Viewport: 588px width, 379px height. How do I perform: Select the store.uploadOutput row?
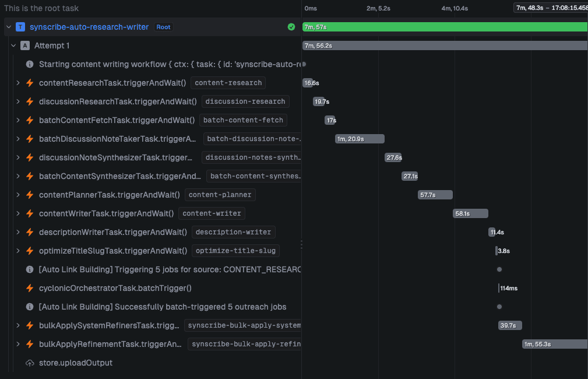tap(152, 363)
